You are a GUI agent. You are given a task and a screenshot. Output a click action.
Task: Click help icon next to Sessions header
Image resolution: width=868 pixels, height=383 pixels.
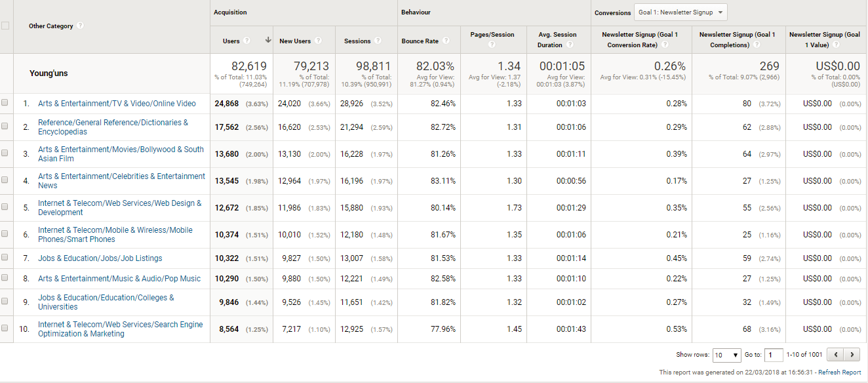pos(377,41)
